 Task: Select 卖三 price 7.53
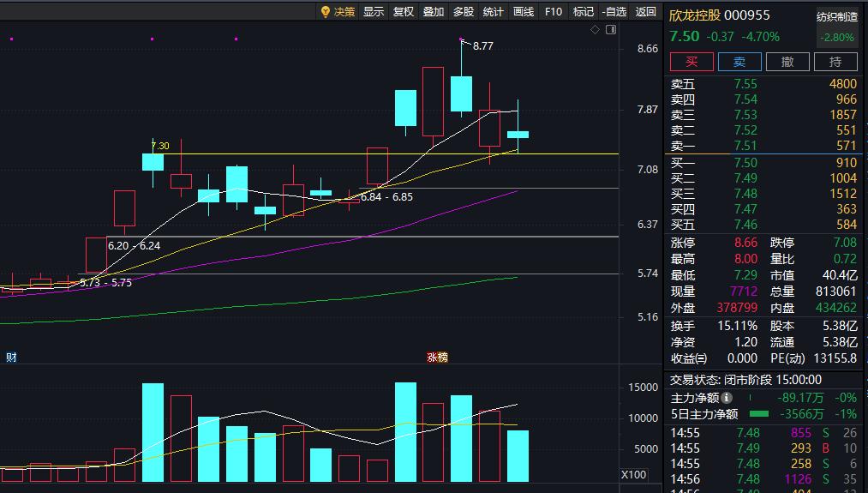coord(745,115)
